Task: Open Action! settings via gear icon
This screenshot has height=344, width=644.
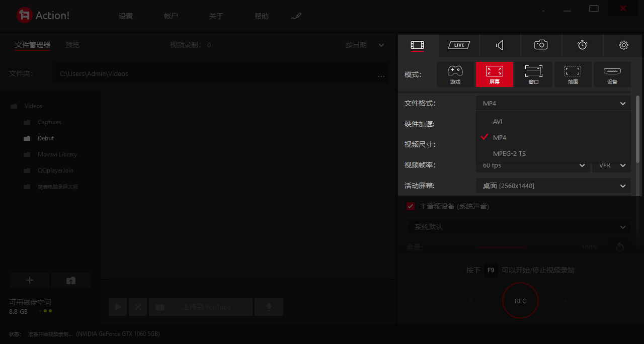Action: click(623, 45)
